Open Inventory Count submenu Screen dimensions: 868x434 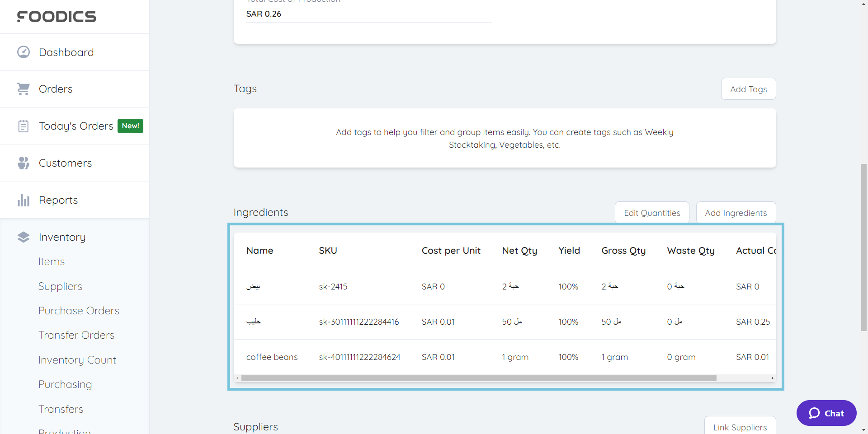77,360
